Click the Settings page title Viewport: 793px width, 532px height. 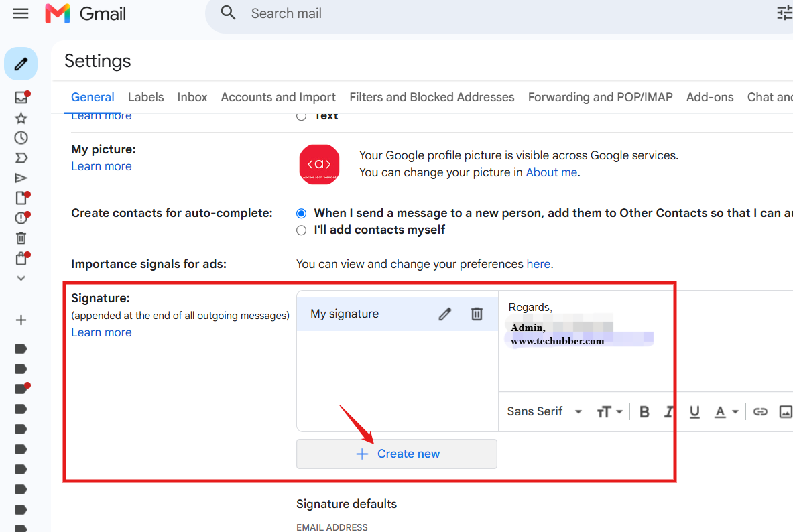[x=98, y=61]
